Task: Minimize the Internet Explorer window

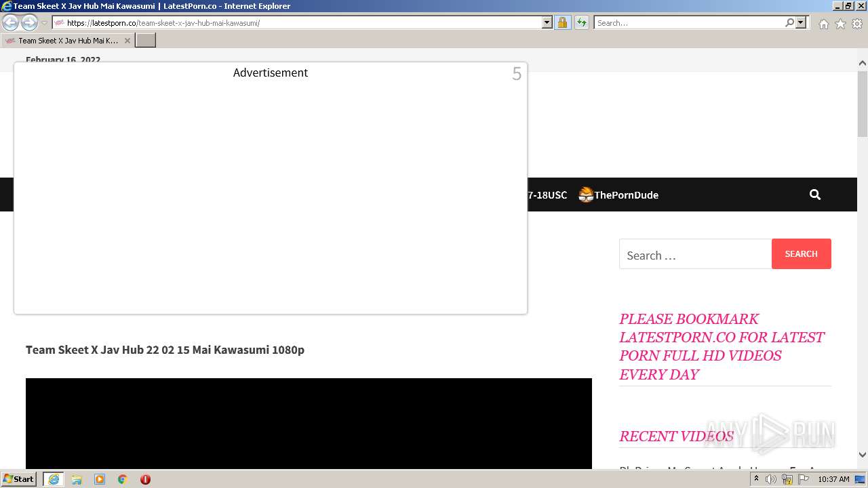Action: 837,6
